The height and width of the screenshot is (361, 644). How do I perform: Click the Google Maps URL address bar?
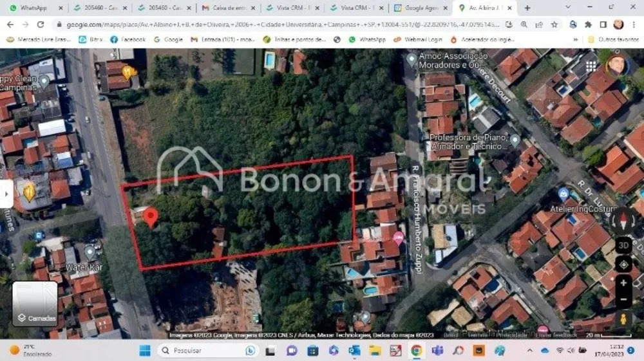coord(283,24)
